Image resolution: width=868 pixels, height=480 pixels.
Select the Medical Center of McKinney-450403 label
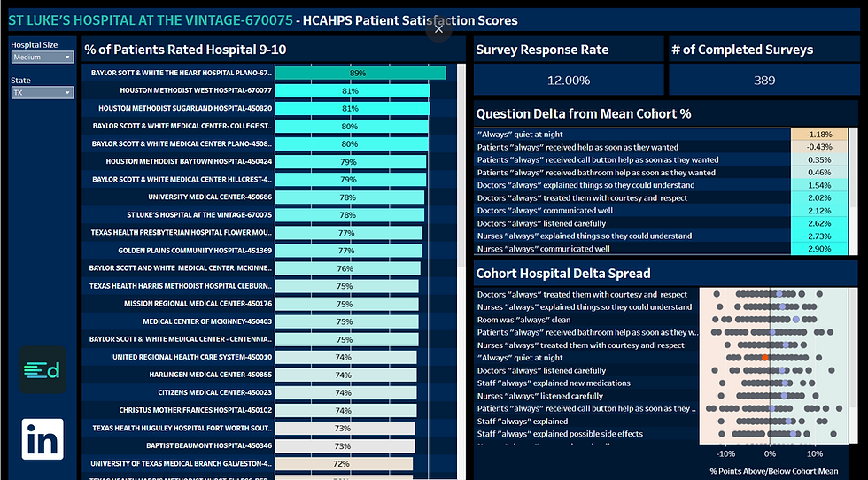[x=207, y=321]
